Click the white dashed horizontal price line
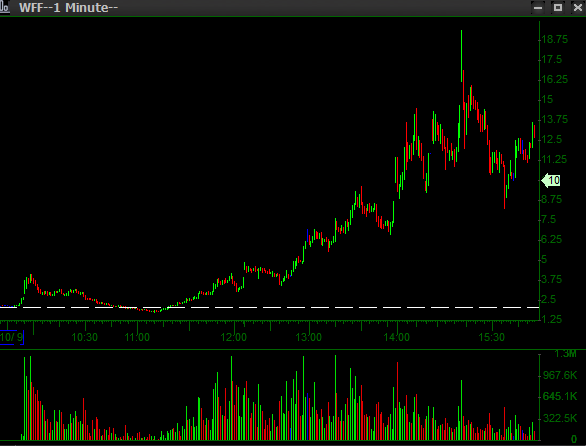This screenshot has height=446, width=586. coord(269,307)
